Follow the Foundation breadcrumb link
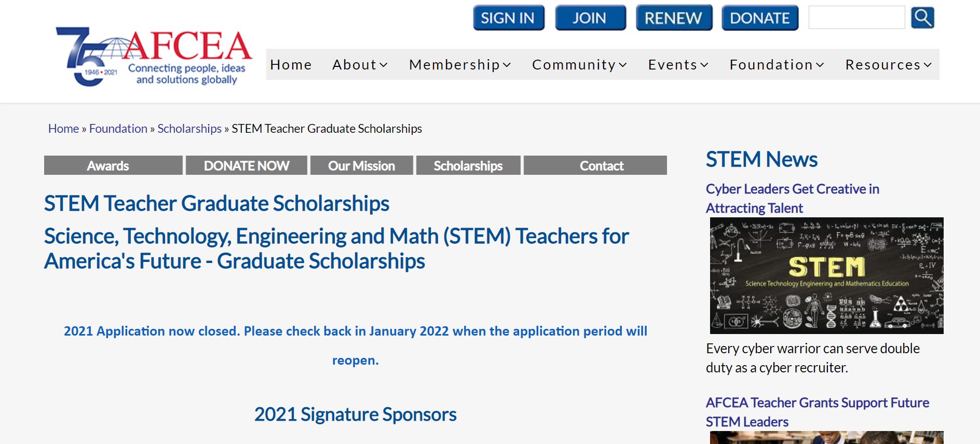This screenshot has width=980, height=444. tap(118, 129)
